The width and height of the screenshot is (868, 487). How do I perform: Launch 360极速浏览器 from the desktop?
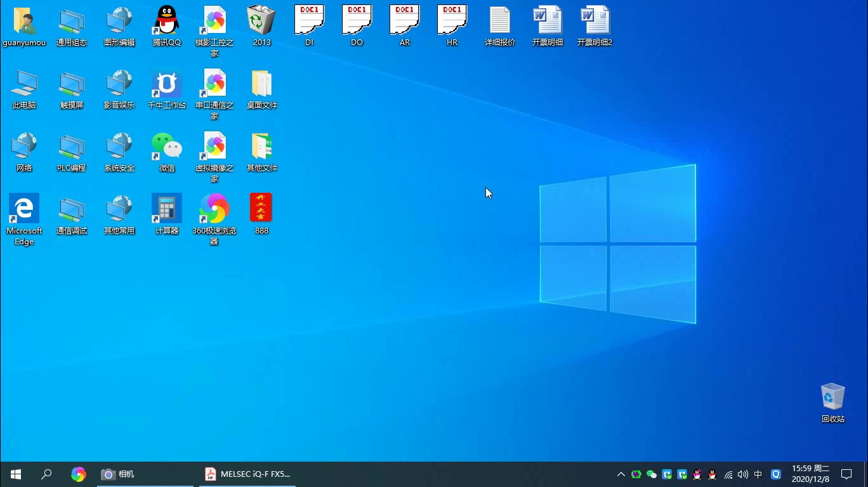[214, 219]
